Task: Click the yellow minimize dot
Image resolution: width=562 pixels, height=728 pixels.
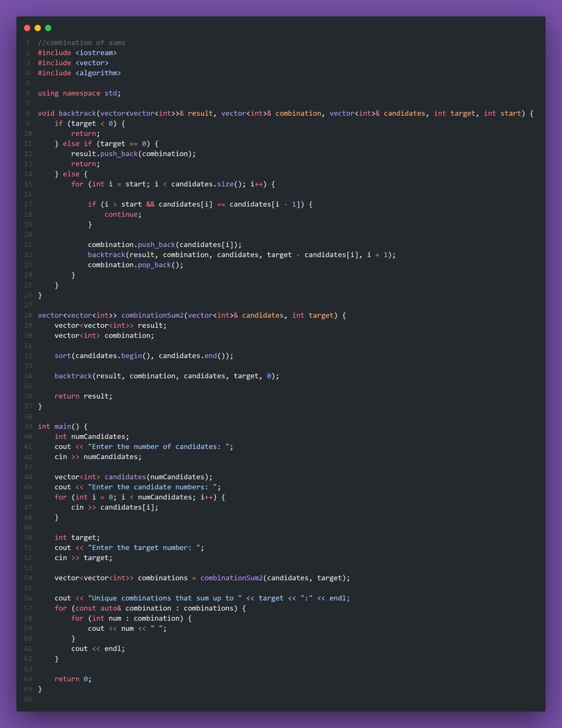Action: click(38, 28)
